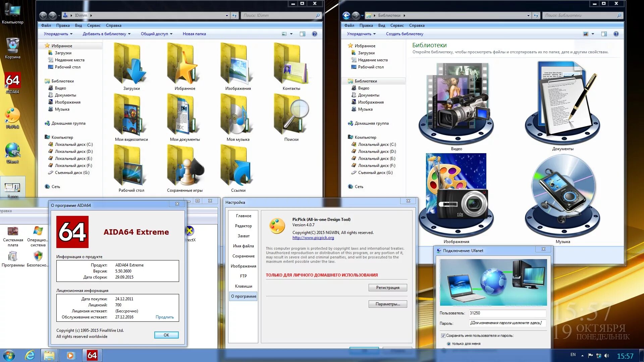Expand the Упорядочить dropdown in IDimm window
644x362 pixels.
[58, 34]
